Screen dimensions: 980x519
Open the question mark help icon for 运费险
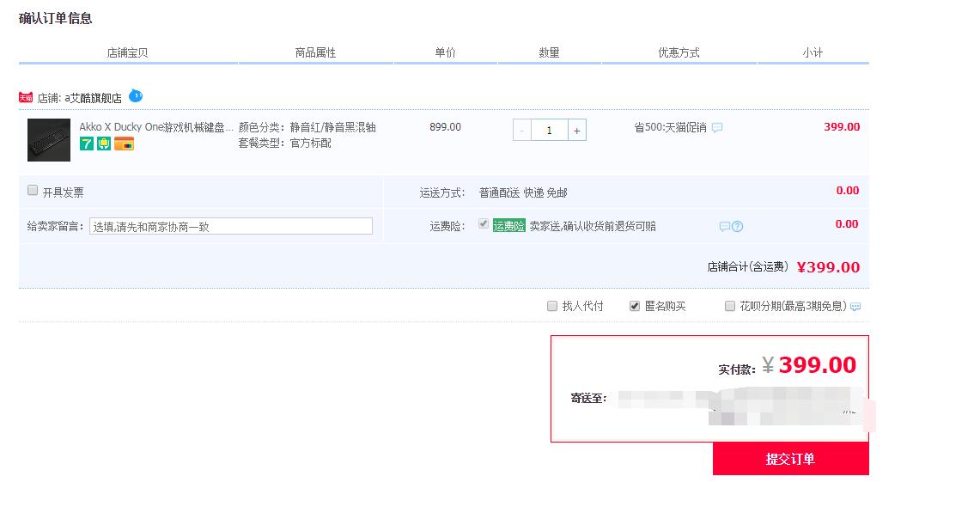tap(738, 226)
